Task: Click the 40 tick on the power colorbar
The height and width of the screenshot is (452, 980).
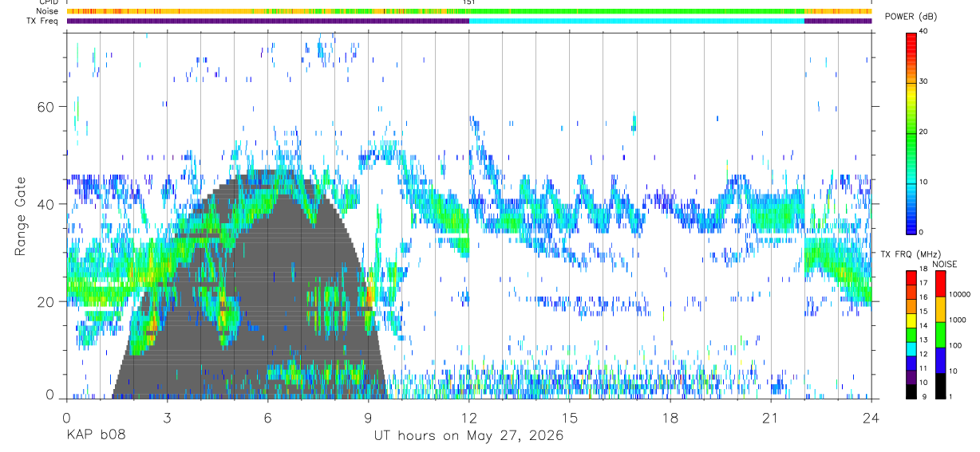Action: (x=924, y=32)
